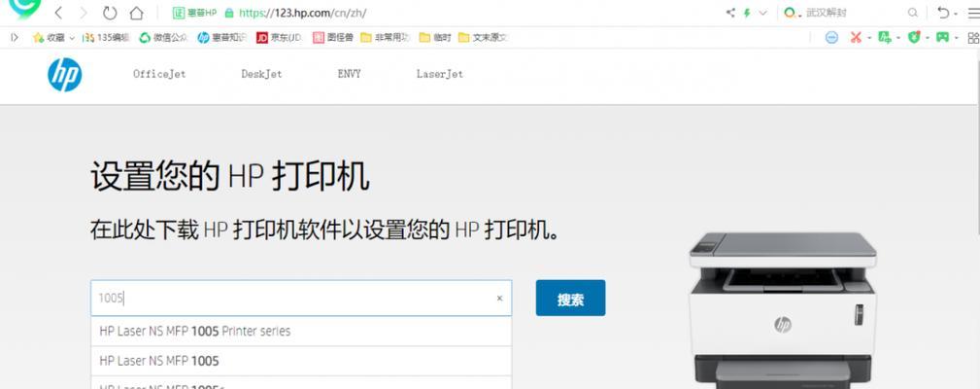Click the green translate extension icon
980x389 pixels.
885,38
